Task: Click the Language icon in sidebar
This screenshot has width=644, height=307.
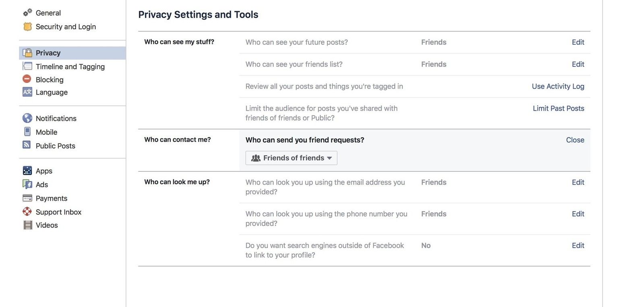Action: (27, 92)
